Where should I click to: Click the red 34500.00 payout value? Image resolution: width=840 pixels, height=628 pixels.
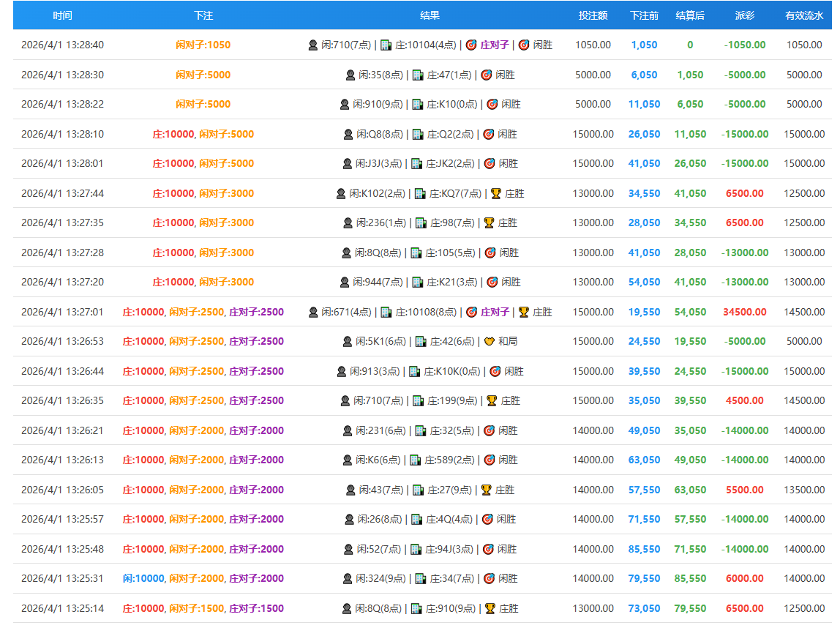pos(745,312)
